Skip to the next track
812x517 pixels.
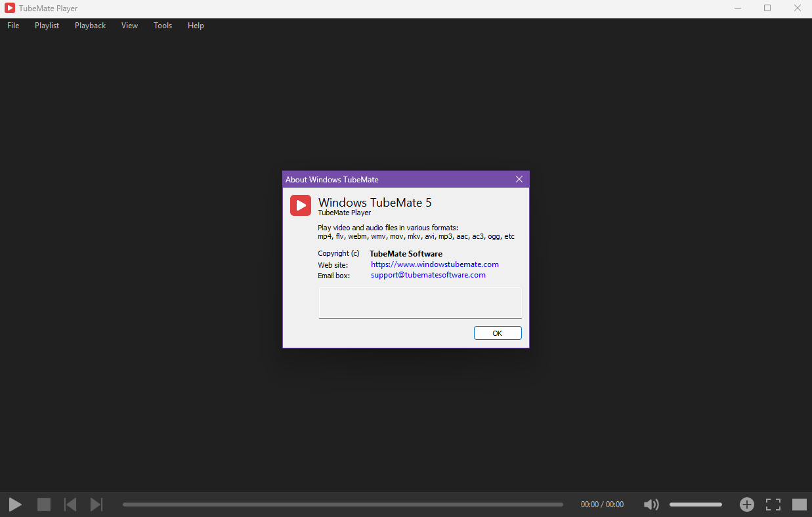96,505
